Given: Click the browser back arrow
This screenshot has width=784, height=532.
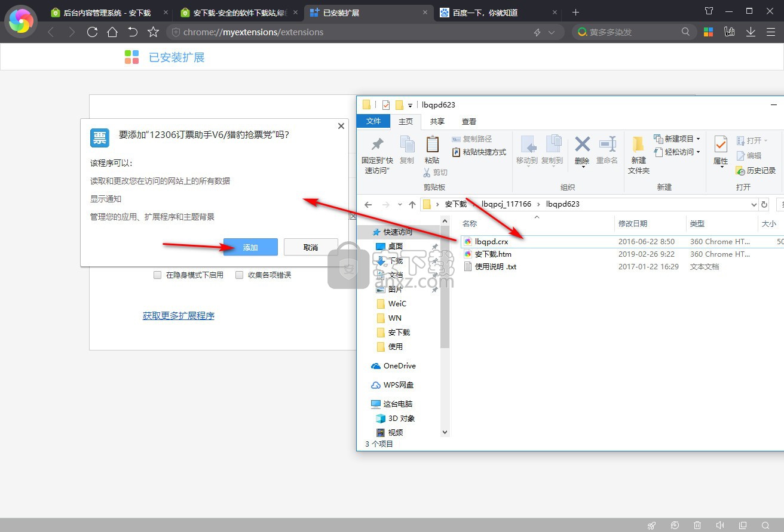Looking at the screenshot, I should click(x=51, y=32).
